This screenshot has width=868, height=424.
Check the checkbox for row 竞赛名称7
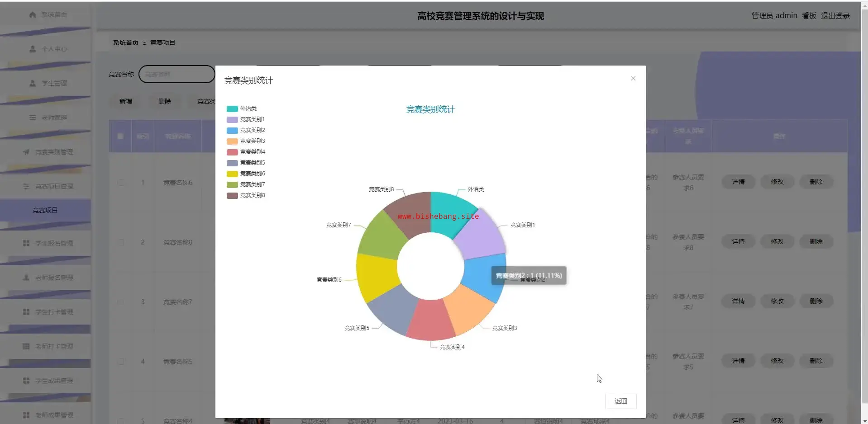pos(120,302)
